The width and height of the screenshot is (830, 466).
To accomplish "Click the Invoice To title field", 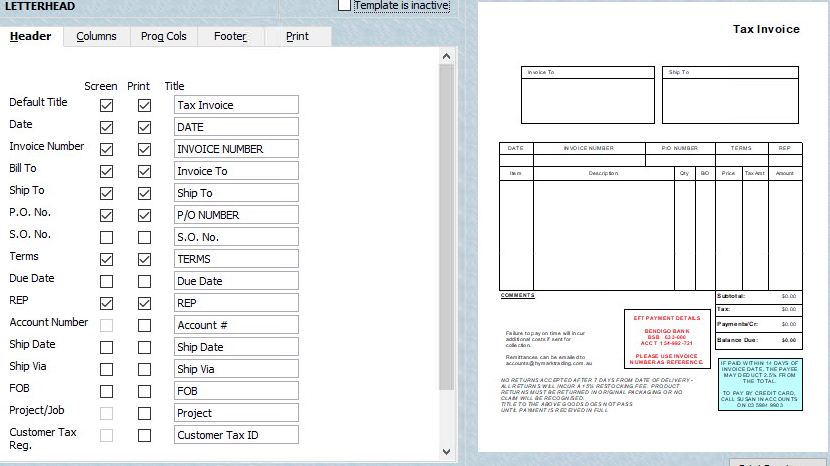I will tap(236, 171).
